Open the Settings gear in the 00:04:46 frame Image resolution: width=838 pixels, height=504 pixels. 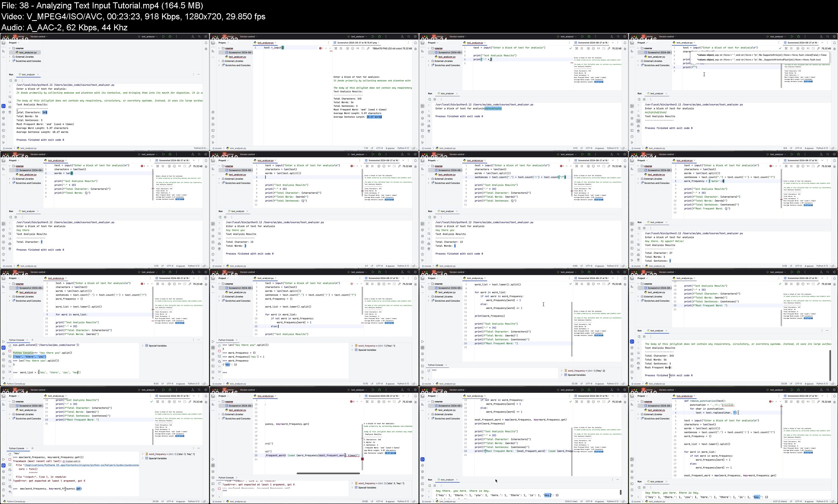834,36
